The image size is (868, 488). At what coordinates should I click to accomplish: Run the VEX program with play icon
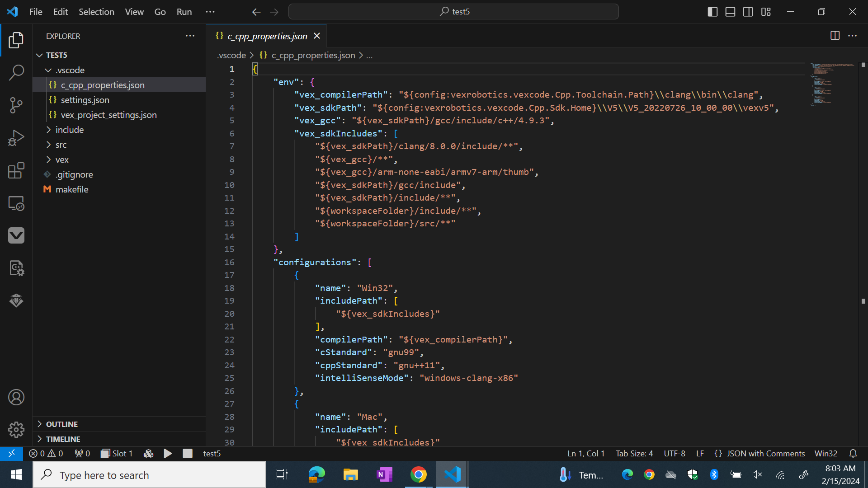[x=168, y=453]
